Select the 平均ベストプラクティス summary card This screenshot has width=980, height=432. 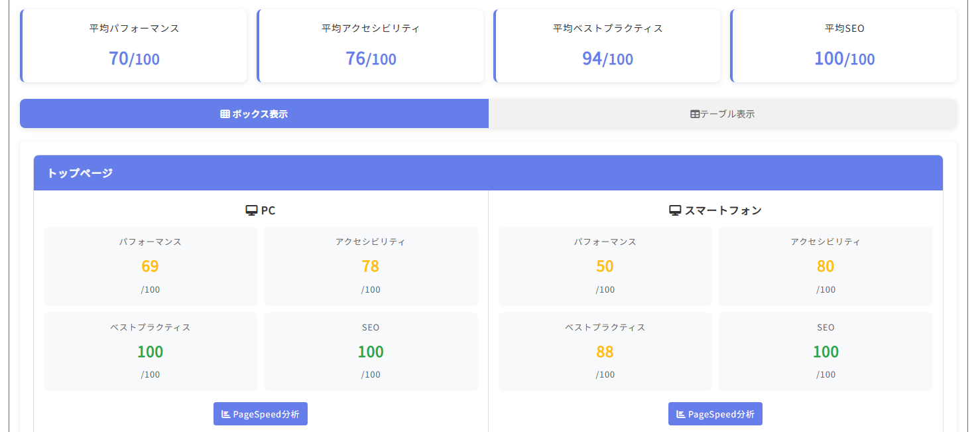tap(607, 46)
